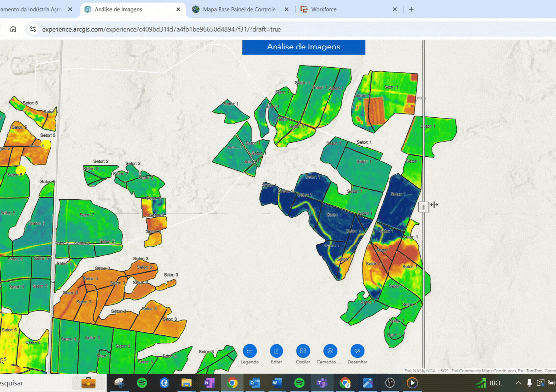The height and width of the screenshot is (392, 556).
Task: Switch to the Workforce browser tab
Action: pyautogui.click(x=324, y=9)
